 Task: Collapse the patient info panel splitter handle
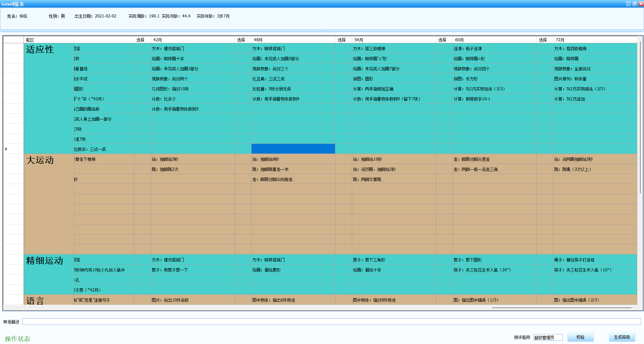click(322, 31)
